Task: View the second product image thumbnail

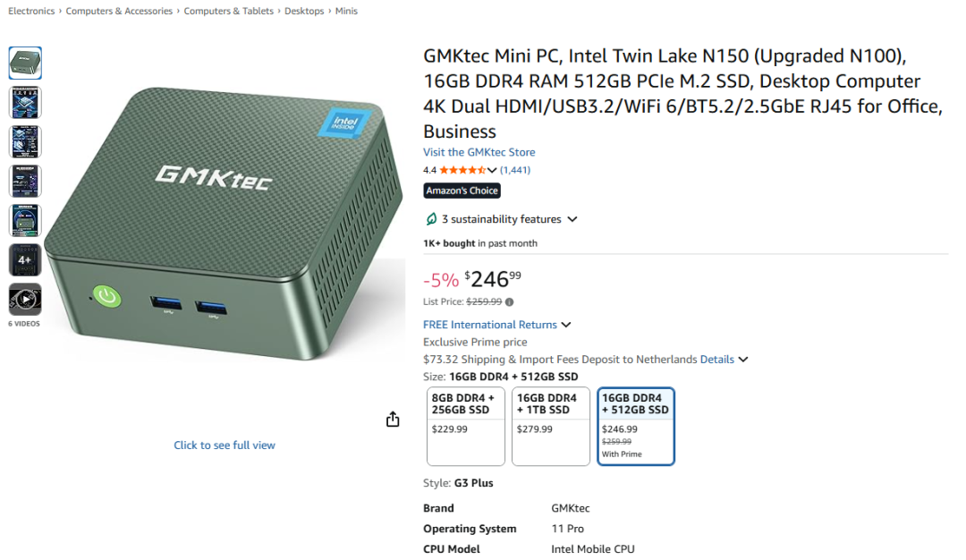Action: pyautogui.click(x=25, y=102)
